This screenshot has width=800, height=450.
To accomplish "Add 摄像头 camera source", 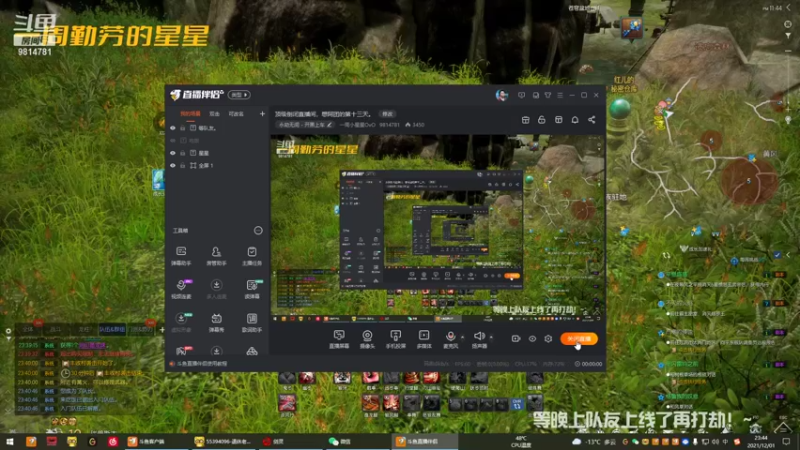I will click(367, 339).
